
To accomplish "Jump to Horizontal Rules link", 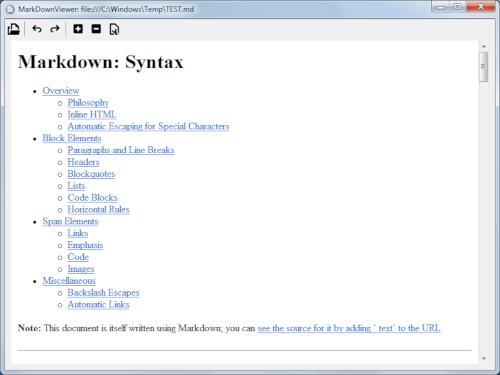I will 98,210.
